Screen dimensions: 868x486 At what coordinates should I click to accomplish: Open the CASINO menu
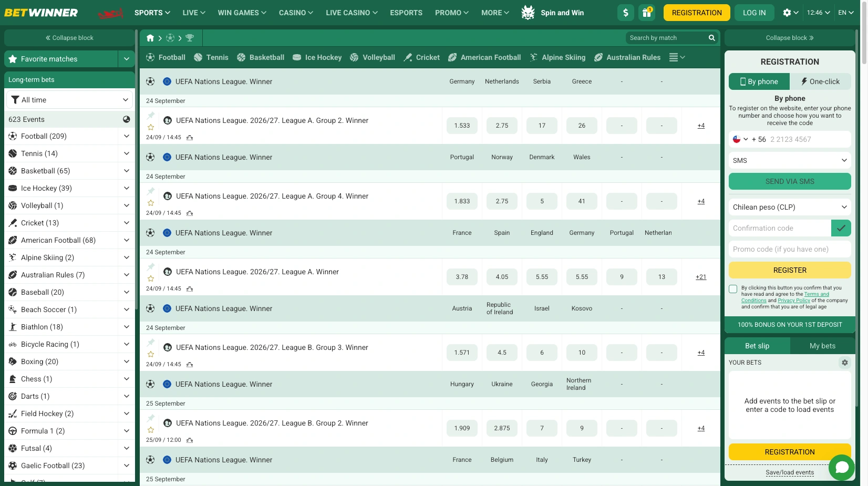tap(296, 13)
